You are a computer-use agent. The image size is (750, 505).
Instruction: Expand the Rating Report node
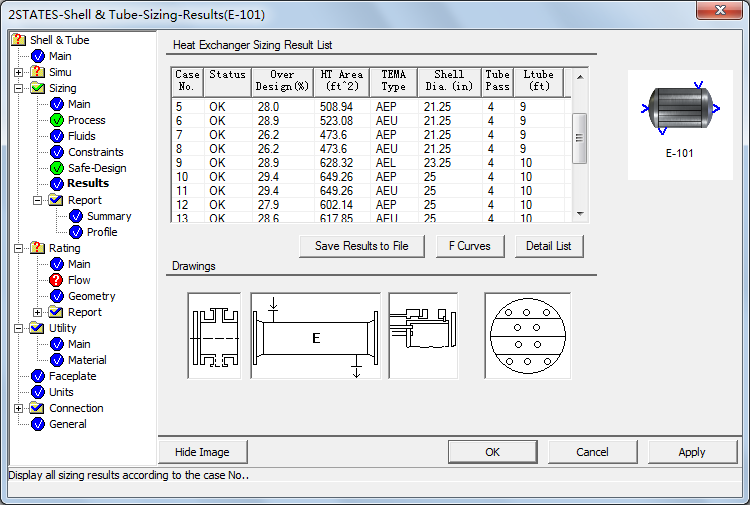click(x=37, y=312)
